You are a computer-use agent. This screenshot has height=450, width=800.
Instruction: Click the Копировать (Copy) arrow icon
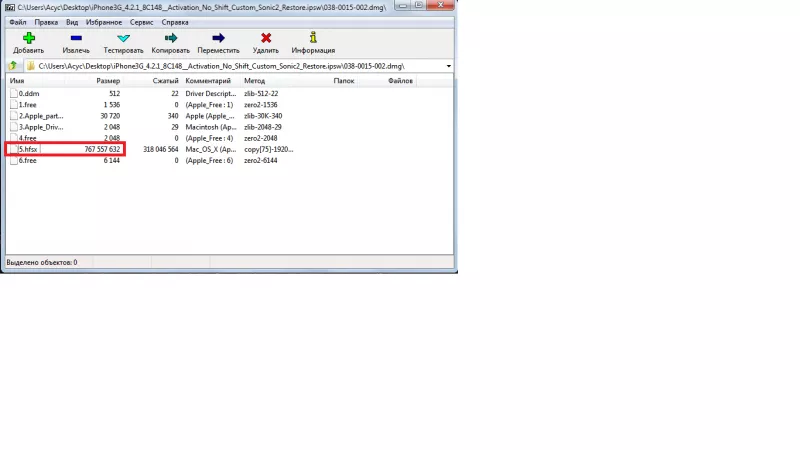point(170,38)
